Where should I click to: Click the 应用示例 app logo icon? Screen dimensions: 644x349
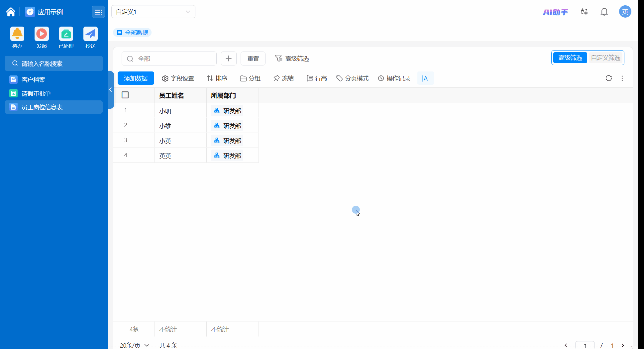tap(30, 12)
